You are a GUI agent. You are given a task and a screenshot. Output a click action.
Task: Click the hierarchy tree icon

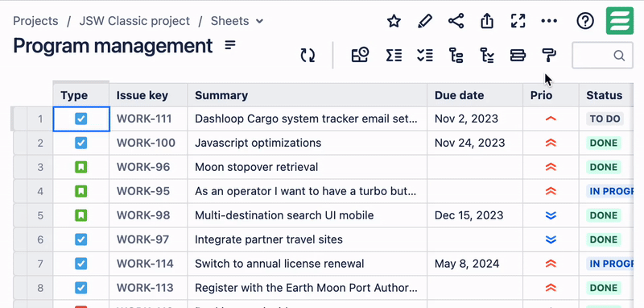coord(456,55)
